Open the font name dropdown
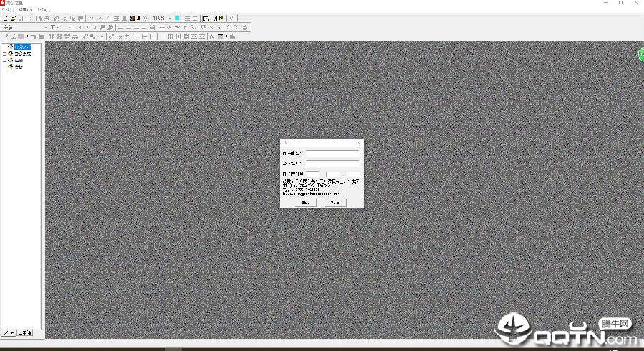 click(24, 27)
